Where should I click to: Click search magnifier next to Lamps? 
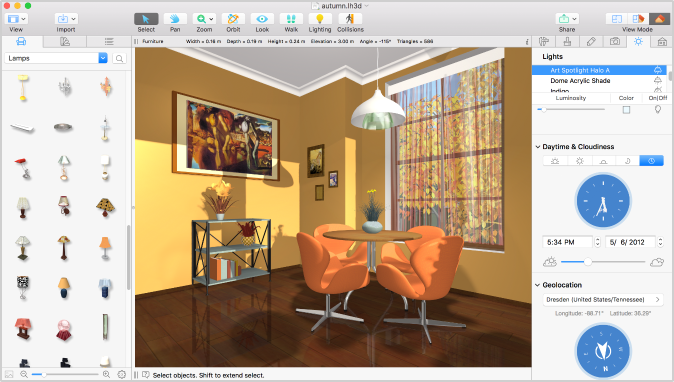(119, 58)
